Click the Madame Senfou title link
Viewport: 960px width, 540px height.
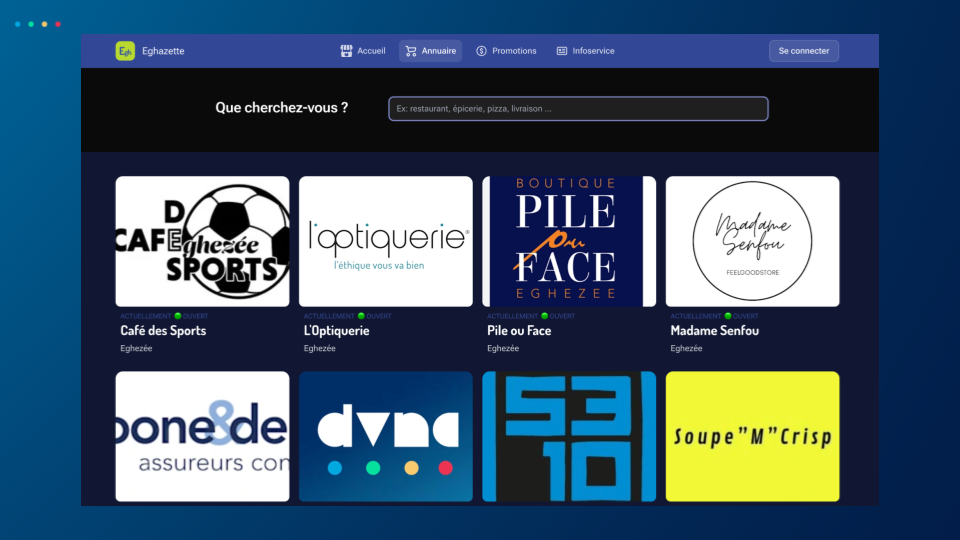coord(714,331)
